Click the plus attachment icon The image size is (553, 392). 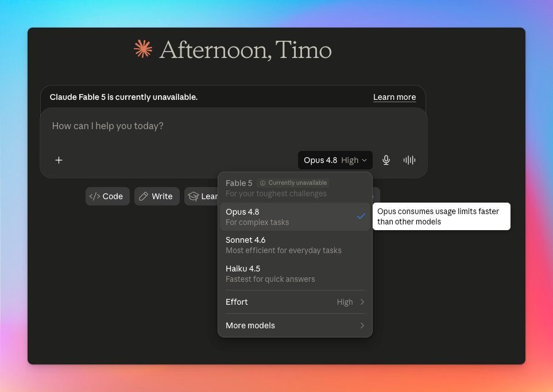[x=59, y=160]
